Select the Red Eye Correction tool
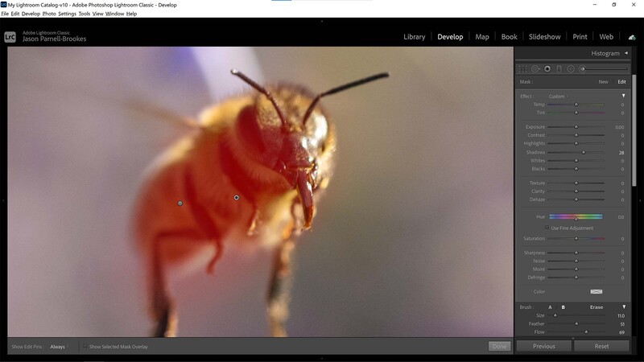Screen dimensions: 644x362 (x=547, y=69)
